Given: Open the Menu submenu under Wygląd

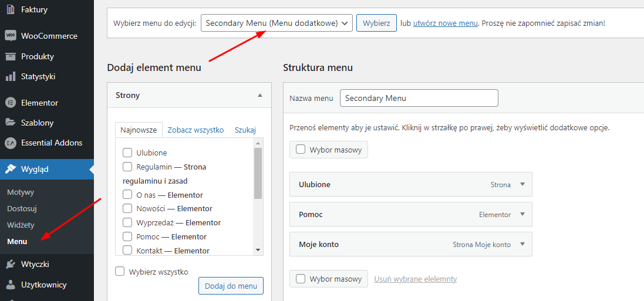Looking at the screenshot, I should click(17, 242).
